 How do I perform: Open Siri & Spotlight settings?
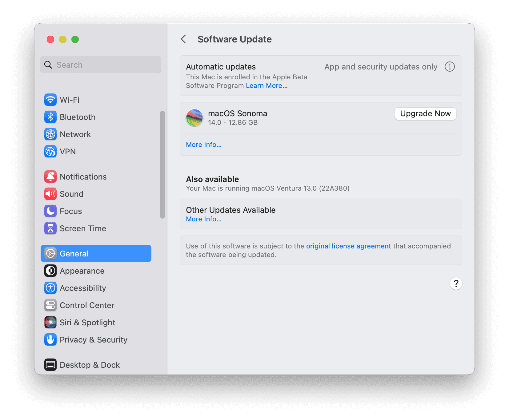(87, 323)
